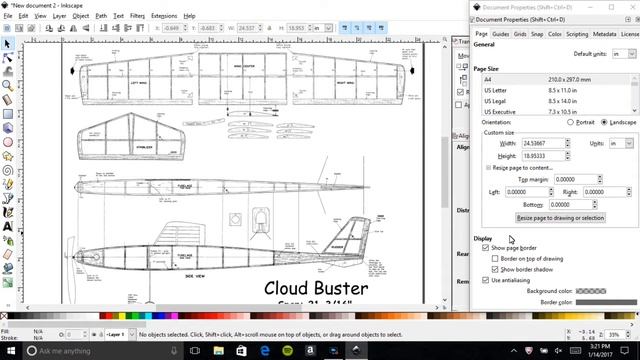Flip selection vertically icon
Image resolution: width=640 pixels, height=360 pixels.
coord(86,28)
